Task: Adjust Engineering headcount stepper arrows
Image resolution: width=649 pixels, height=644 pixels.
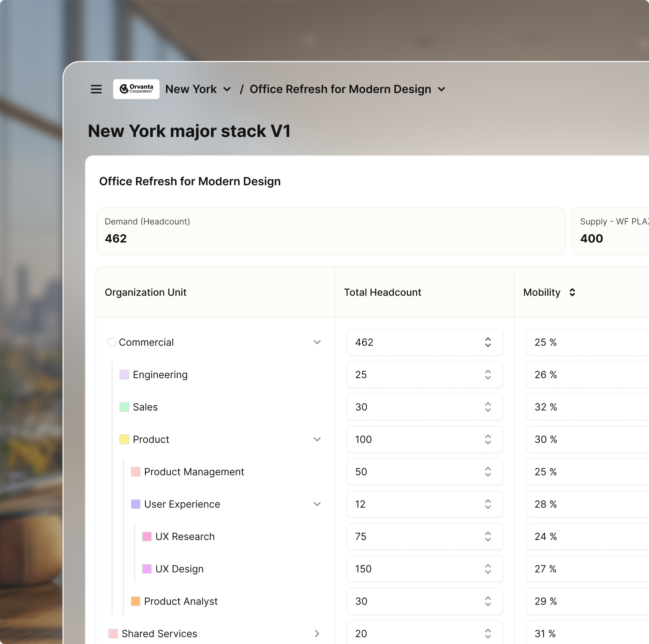Action: (x=488, y=375)
